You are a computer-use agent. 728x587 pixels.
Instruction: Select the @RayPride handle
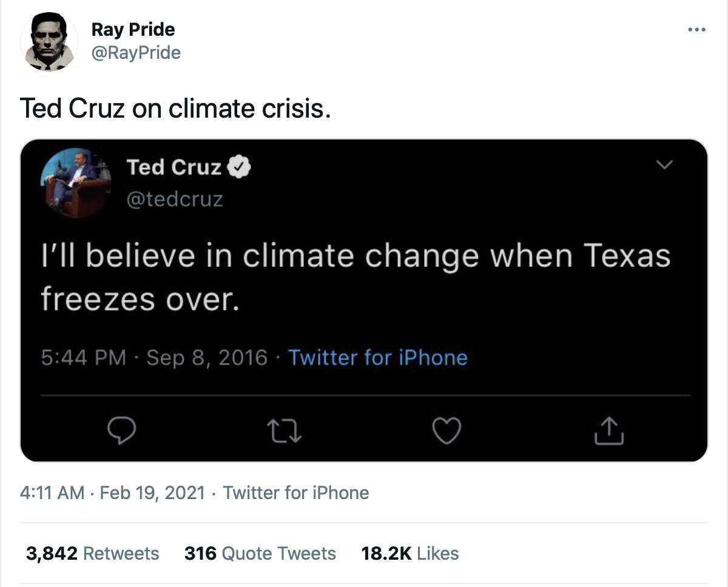pyautogui.click(x=136, y=53)
